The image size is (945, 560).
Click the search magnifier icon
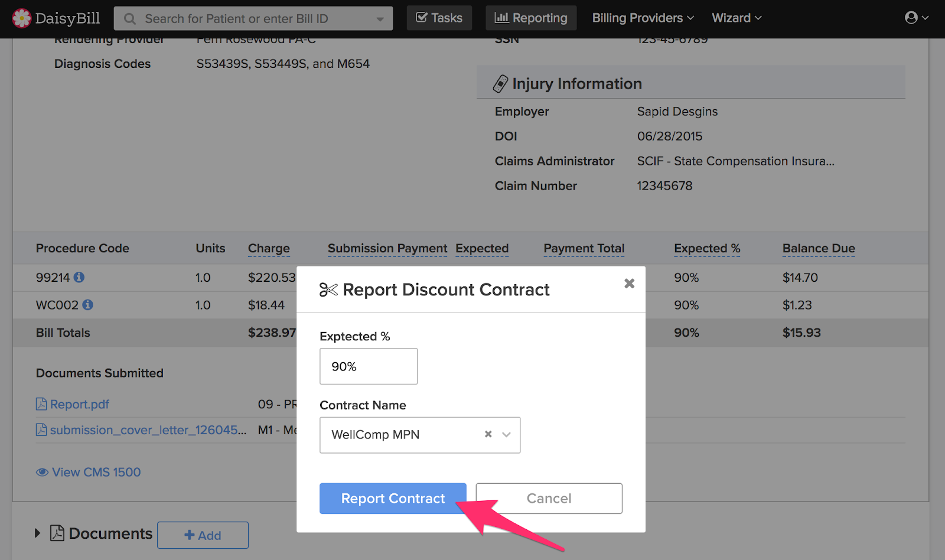click(130, 19)
